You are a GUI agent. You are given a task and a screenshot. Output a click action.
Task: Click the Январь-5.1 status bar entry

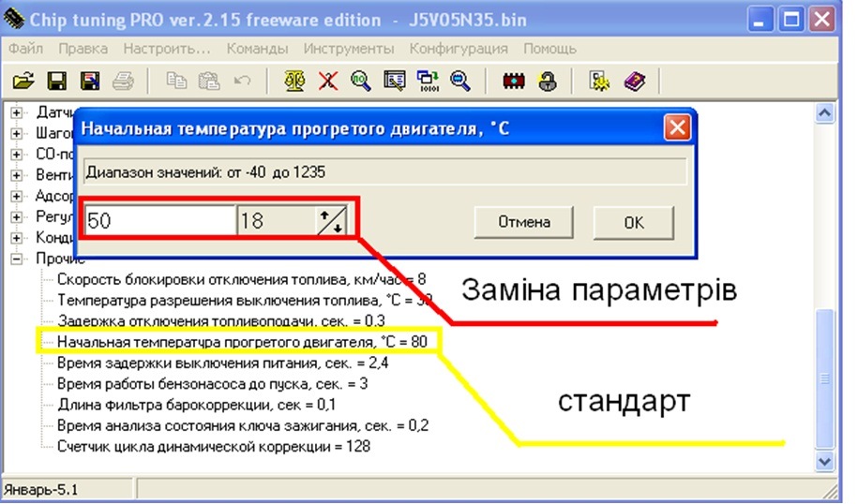(41, 489)
